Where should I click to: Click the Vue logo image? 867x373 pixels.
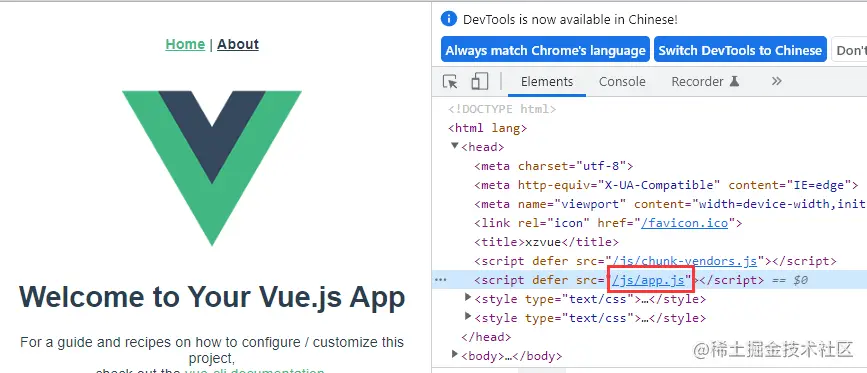click(x=212, y=168)
